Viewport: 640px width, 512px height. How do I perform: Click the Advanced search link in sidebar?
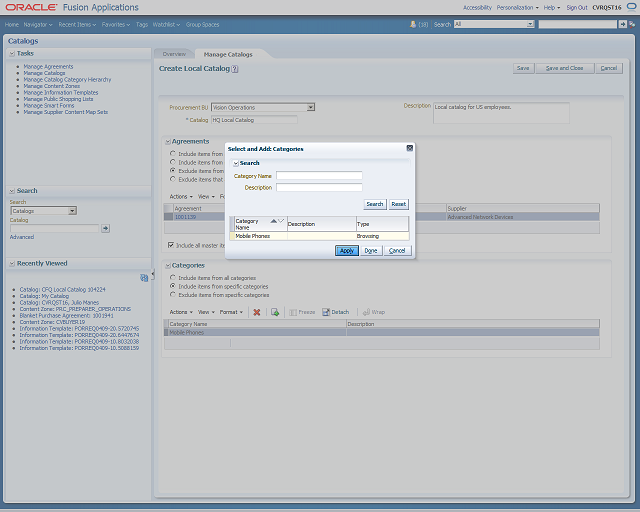(22, 237)
